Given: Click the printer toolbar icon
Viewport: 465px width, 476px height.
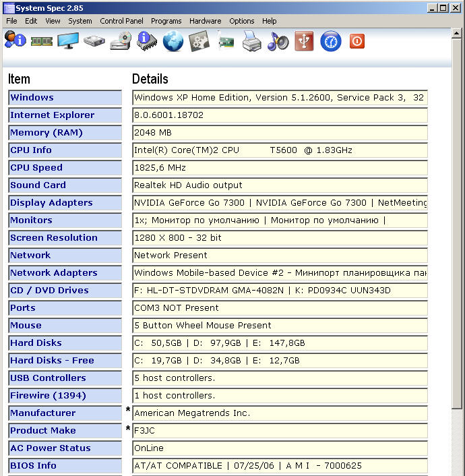Looking at the screenshot, I should (x=251, y=42).
